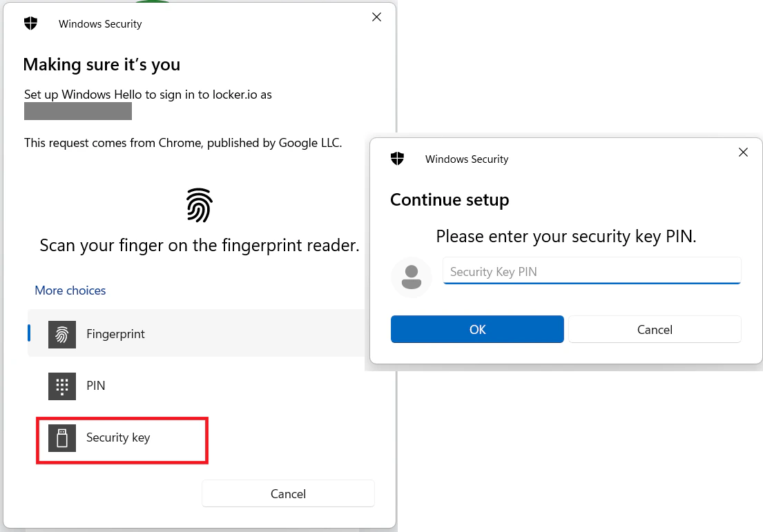Click inside the Security Key PIN field

[591, 270]
